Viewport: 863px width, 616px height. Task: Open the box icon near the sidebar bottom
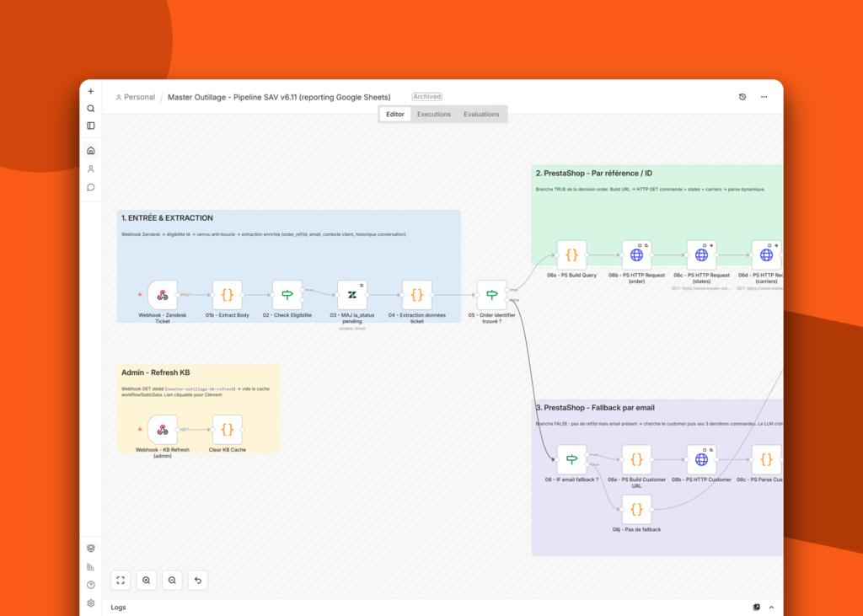[x=91, y=549]
